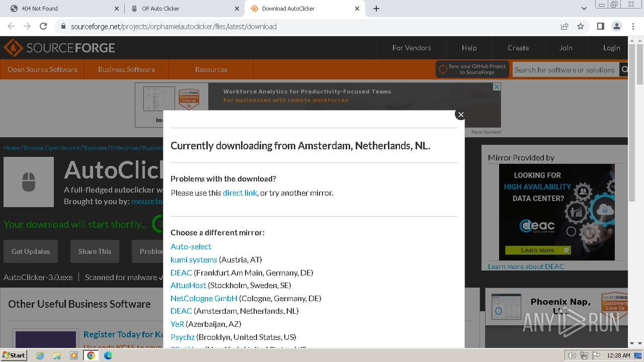Open media player taskbar icon
The image size is (644, 362).
[74, 355]
